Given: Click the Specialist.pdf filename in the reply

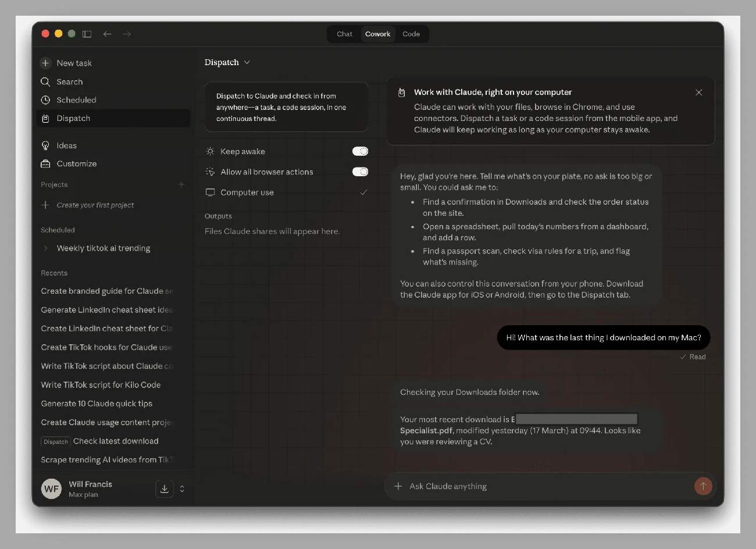Looking at the screenshot, I should coord(426,431).
